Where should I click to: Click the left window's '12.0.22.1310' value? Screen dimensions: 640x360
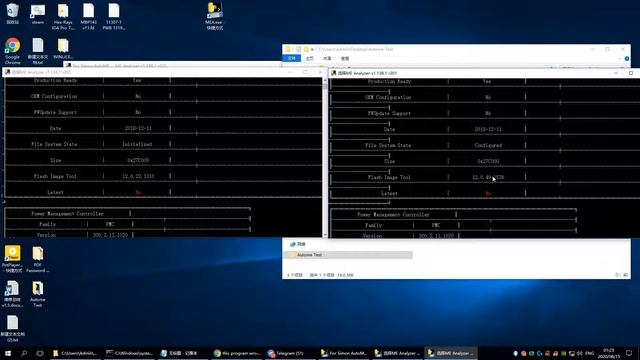138,176
